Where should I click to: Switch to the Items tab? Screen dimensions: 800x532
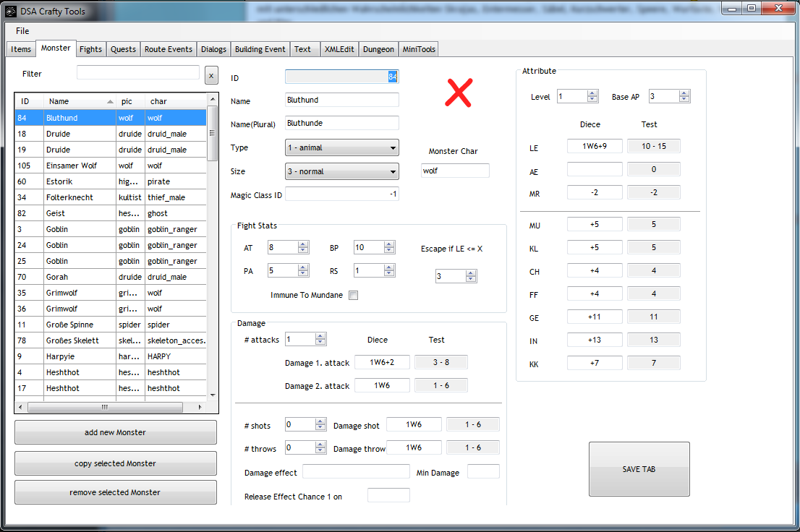21,49
